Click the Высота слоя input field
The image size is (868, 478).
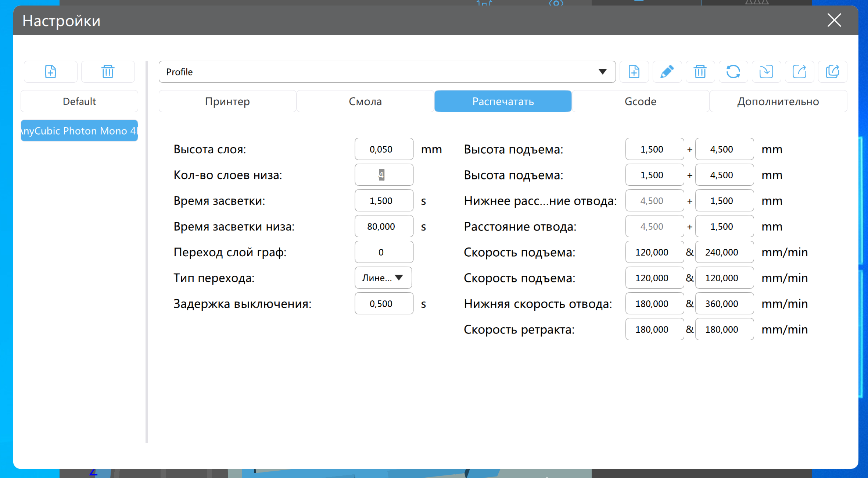pyautogui.click(x=384, y=149)
